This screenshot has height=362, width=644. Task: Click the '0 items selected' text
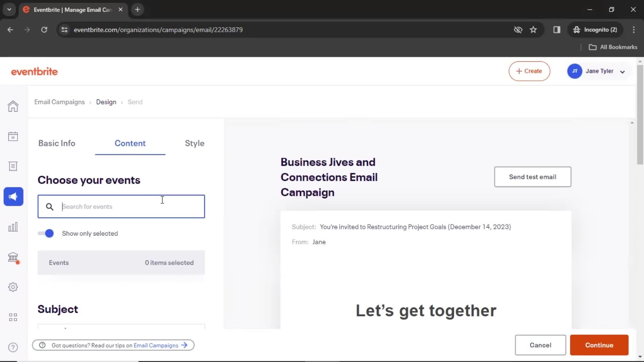pyautogui.click(x=169, y=263)
